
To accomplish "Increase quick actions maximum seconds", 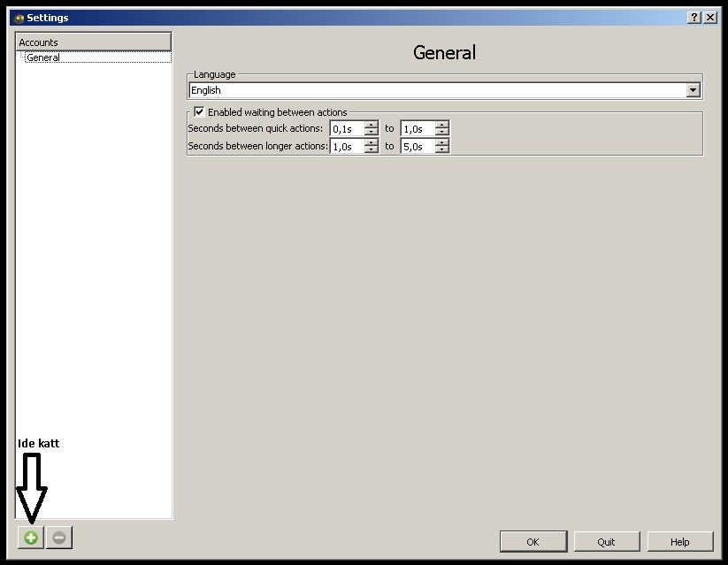I will pyautogui.click(x=441, y=125).
